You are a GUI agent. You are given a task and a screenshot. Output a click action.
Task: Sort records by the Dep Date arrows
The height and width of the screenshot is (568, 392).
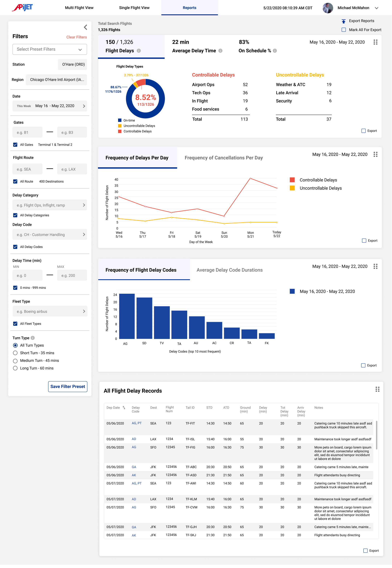pos(124,407)
